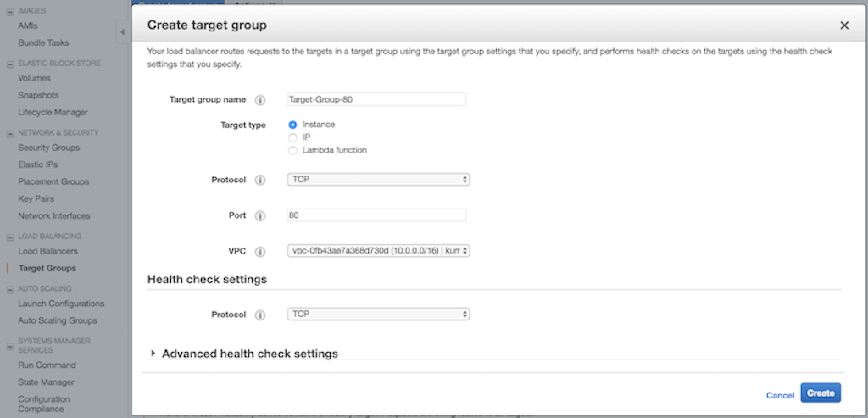Click info icon beside health check Protocol
Image resolution: width=868 pixels, height=418 pixels.
260,315
